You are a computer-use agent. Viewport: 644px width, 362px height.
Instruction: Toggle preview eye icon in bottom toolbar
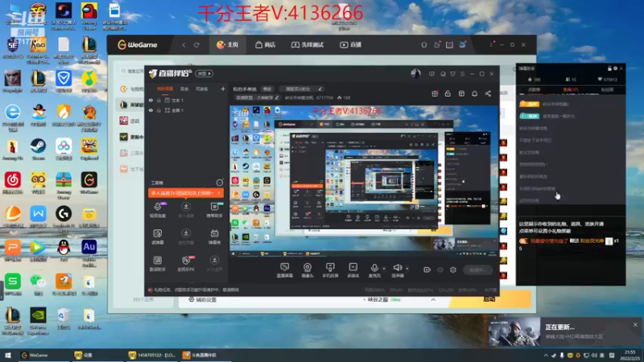(x=440, y=269)
